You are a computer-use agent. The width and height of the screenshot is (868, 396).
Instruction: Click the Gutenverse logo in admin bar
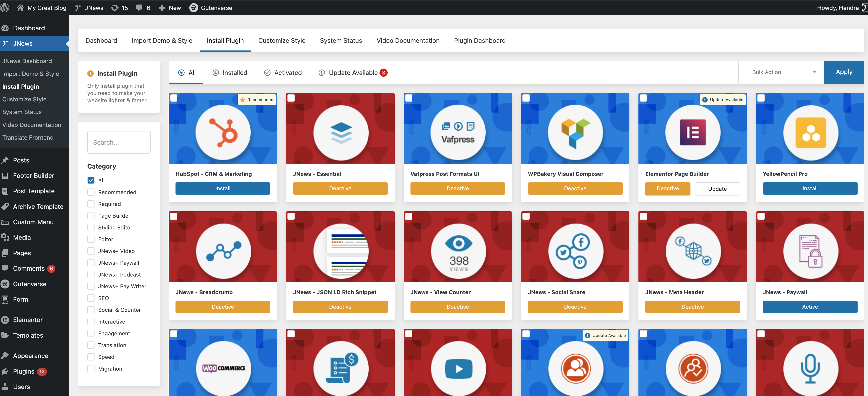pos(193,7)
